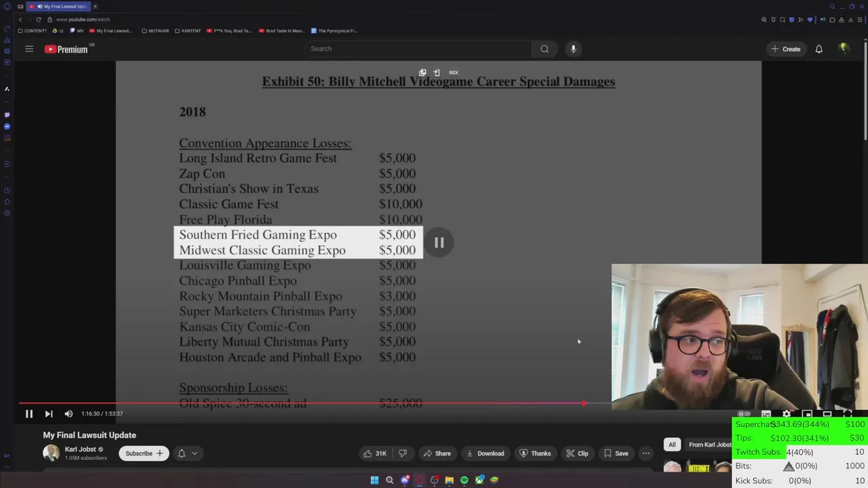Toggle subtitles with the captions icon

(x=766, y=413)
